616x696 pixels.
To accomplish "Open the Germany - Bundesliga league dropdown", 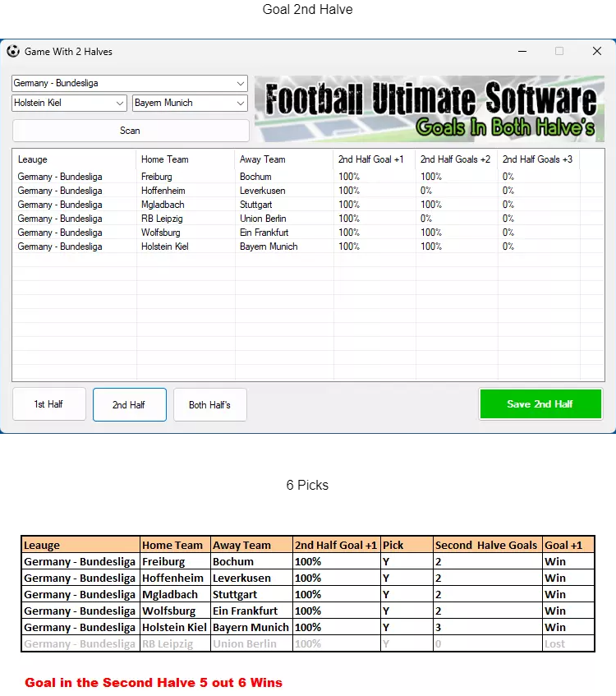I will click(130, 84).
